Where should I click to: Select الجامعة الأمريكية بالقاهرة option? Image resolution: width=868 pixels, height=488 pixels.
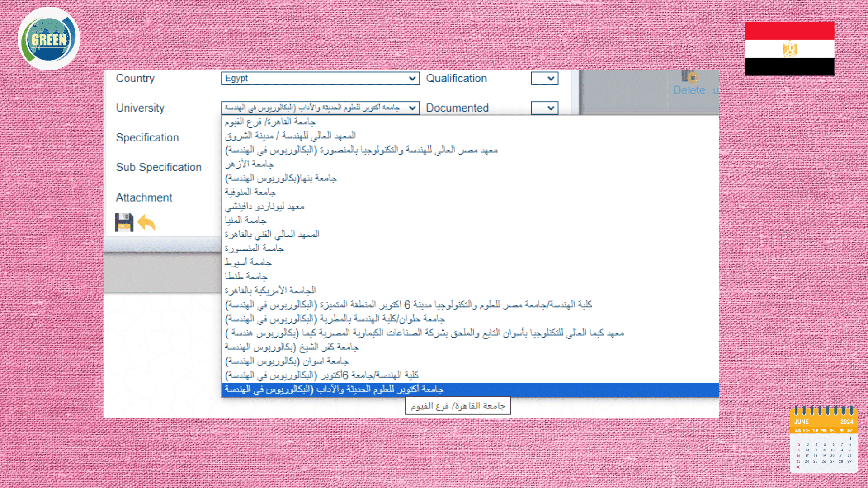click(x=270, y=290)
